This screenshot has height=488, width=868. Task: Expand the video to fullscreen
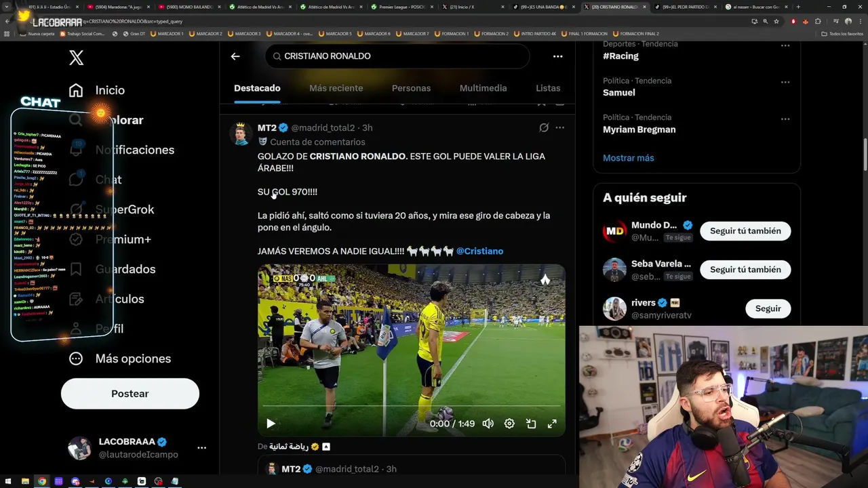pyautogui.click(x=552, y=424)
